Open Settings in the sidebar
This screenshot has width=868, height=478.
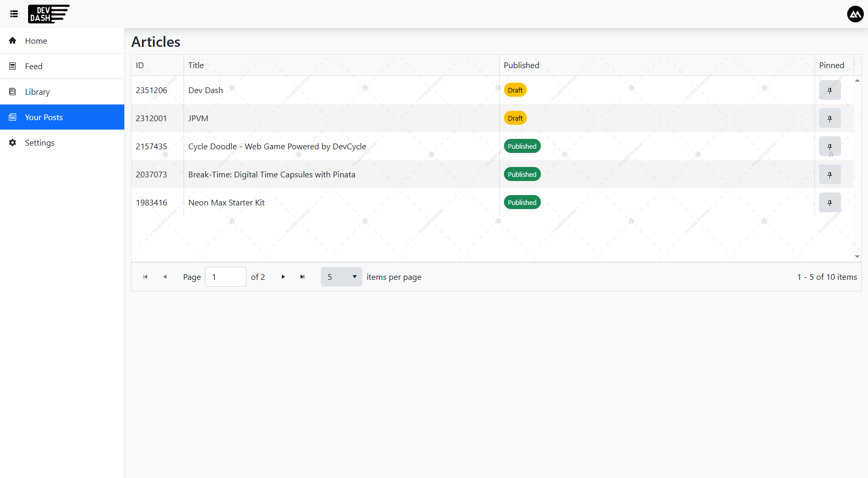coord(62,143)
